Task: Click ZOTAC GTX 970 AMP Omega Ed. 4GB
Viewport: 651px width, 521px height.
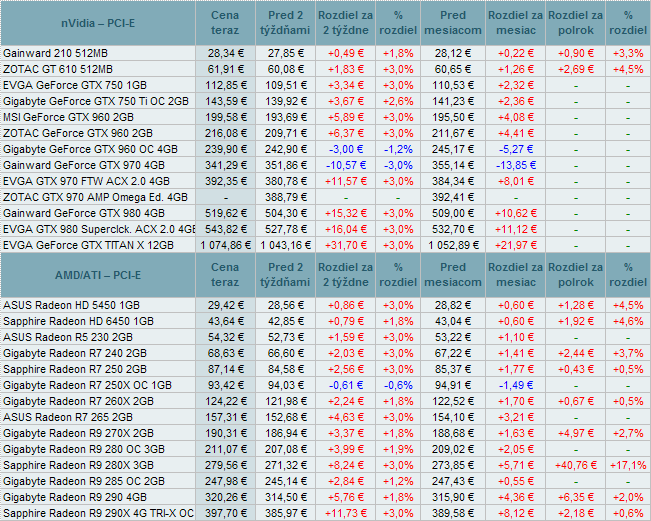Action: [95, 197]
